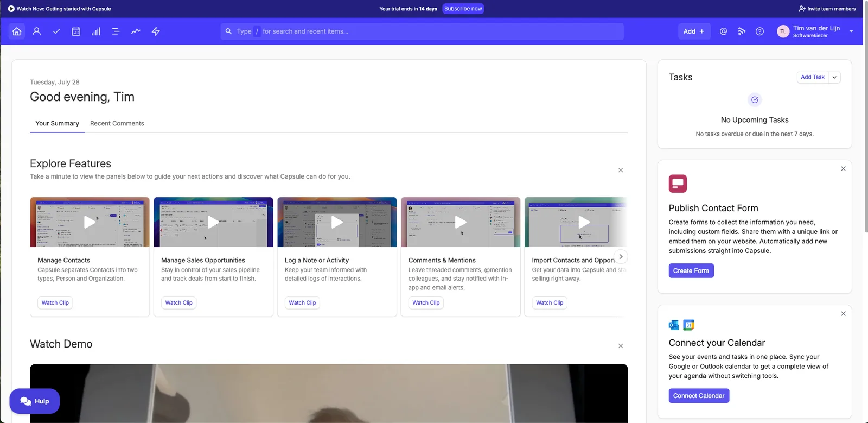868x423 pixels.
Task: Click the Create Form button
Action: tap(691, 270)
